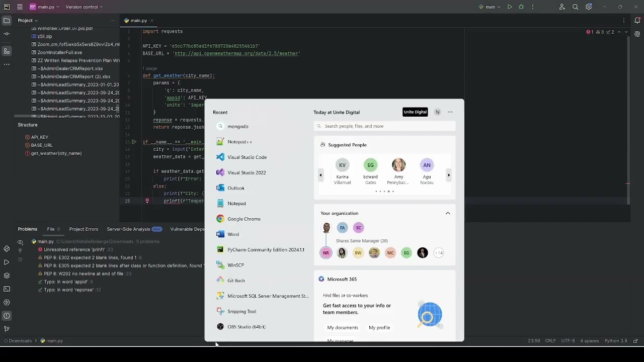Open Amy Pennybacker's suggested profile picture

click(398, 165)
